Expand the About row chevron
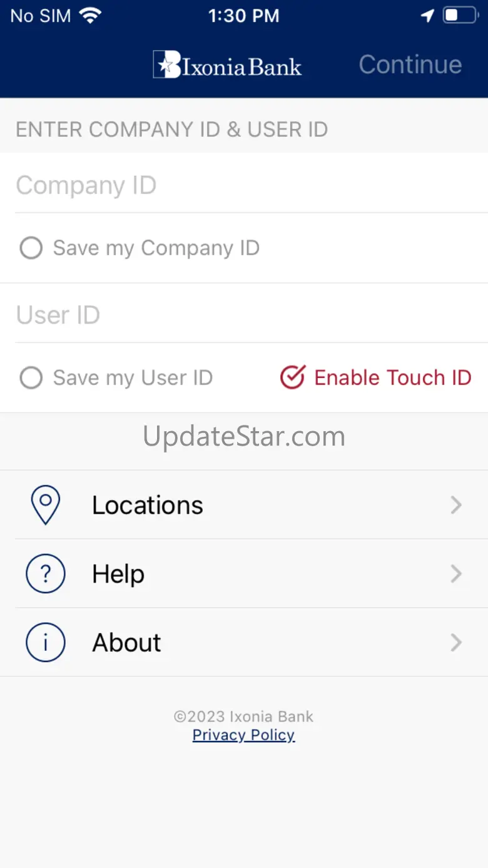The height and width of the screenshot is (868, 488). pos(456,642)
